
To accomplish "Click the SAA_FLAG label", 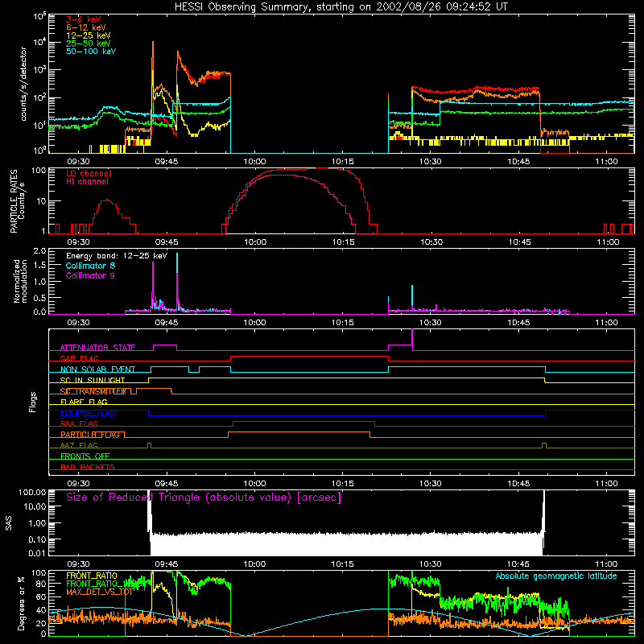I will tap(79, 423).
